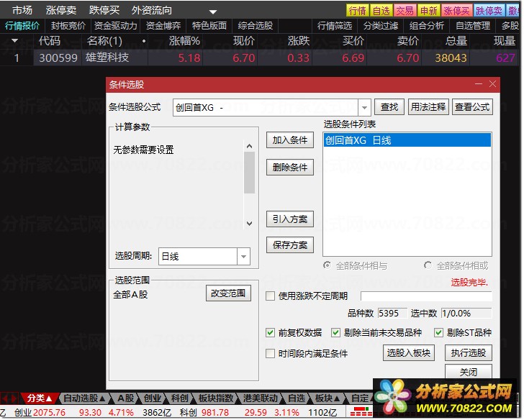Screen dimensions: 524x420
Task: Click the 执行选股 button
Action: coord(468,353)
